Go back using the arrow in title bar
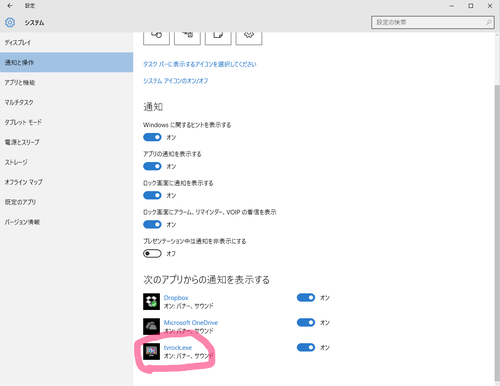This screenshot has height=386, width=500. pos(10,6)
